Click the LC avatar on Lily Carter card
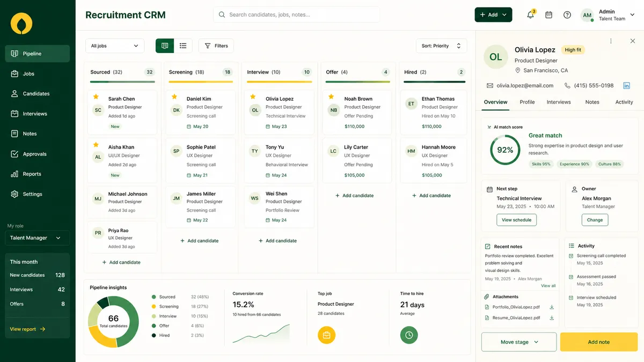The height and width of the screenshot is (362, 644). (x=333, y=151)
